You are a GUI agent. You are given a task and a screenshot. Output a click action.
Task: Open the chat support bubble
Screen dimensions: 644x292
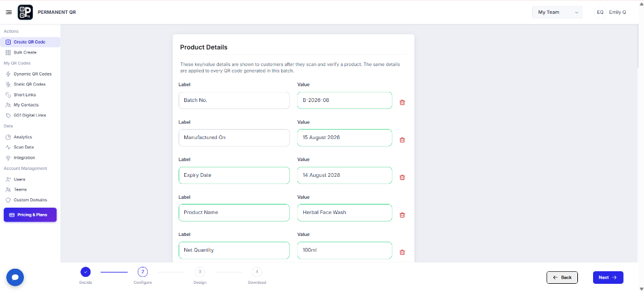click(x=15, y=277)
